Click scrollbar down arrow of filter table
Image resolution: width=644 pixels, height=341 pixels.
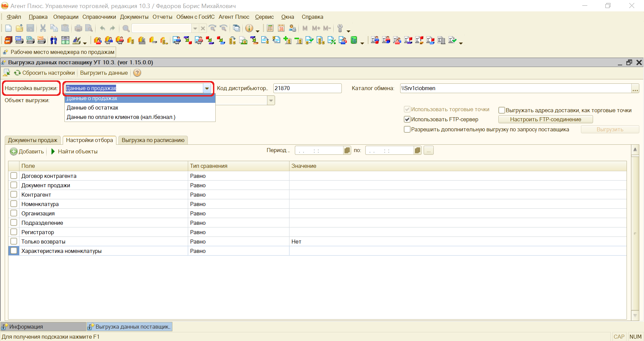point(635,315)
